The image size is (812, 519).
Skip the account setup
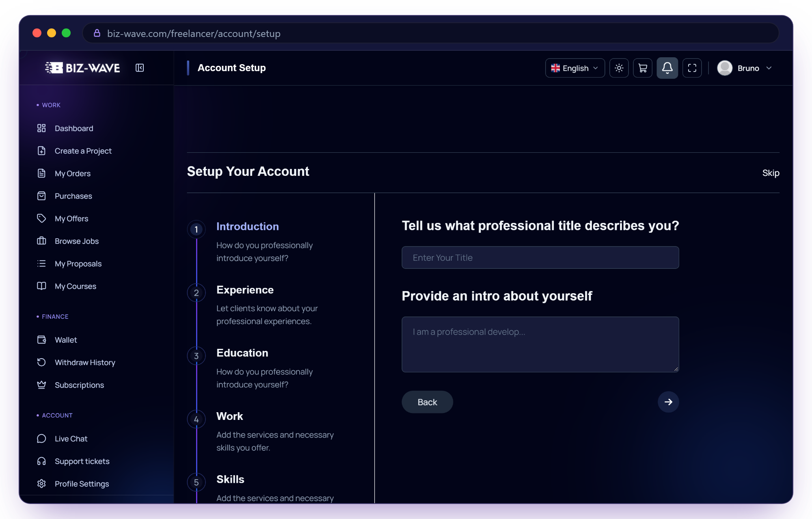pyautogui.click(x=771, y=173)
